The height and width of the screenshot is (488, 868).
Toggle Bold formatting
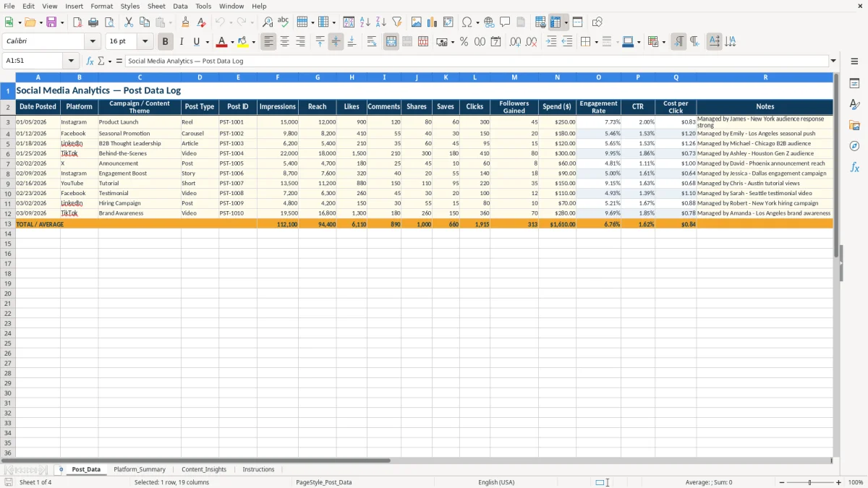click(166, 42)
